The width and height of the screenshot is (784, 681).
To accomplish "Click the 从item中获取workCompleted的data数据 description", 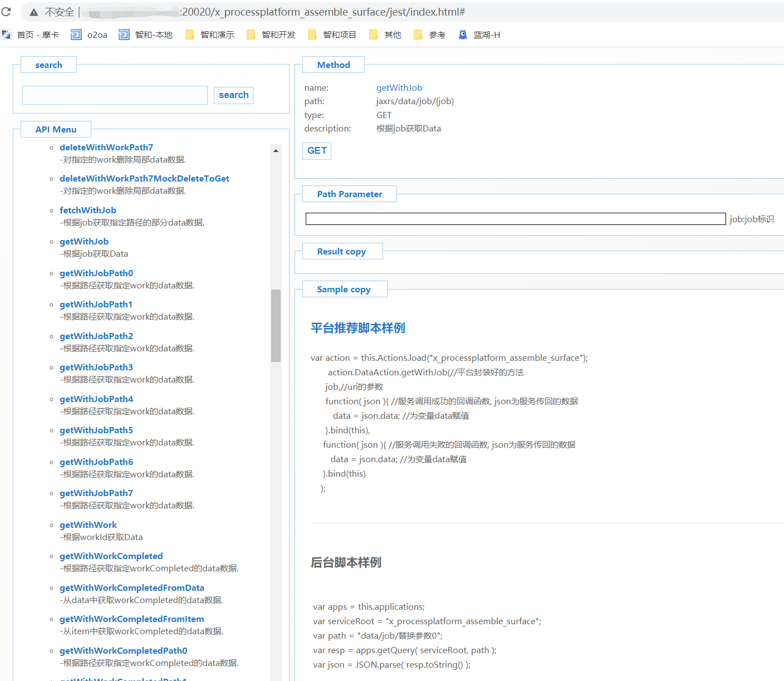I will [x=141, y=631].
